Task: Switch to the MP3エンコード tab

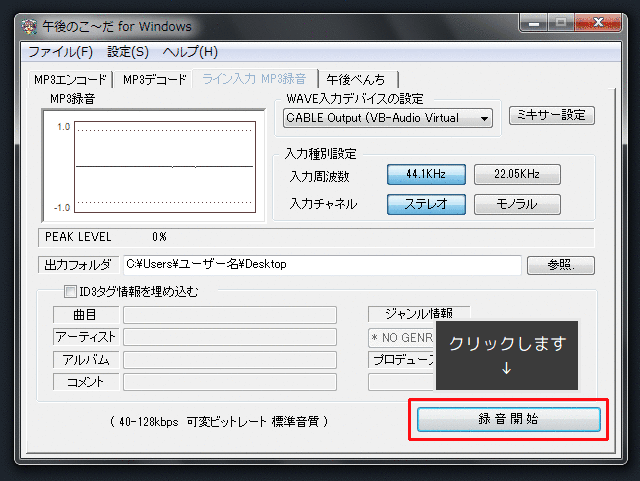Action: 70,80
